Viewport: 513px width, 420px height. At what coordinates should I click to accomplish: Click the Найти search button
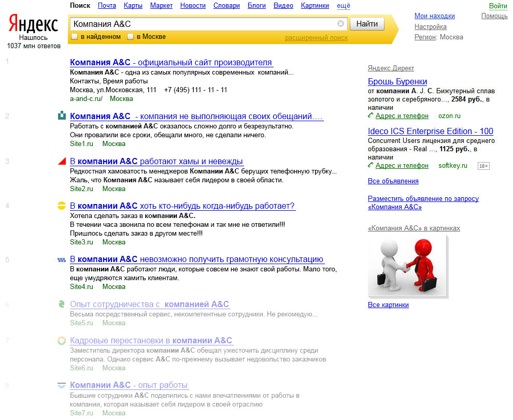pos(367,24)
